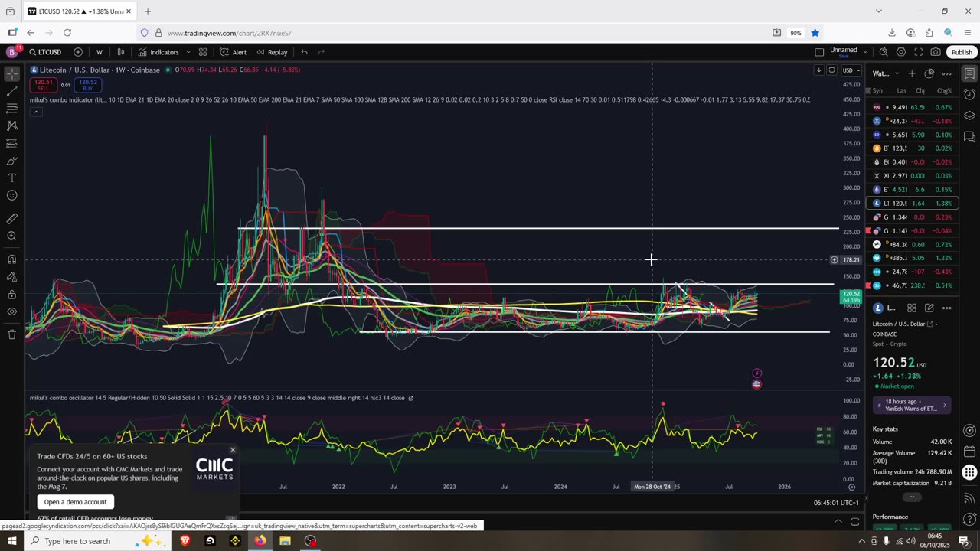Expand more key stats chevron
Viewport: 980px width, 551px height.
912,497
